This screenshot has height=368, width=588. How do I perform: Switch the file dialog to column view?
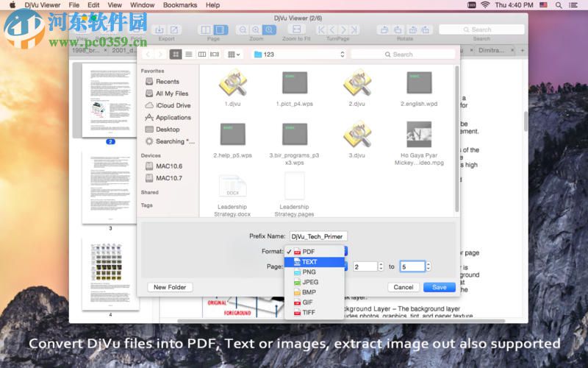click(x=201, y=54)
